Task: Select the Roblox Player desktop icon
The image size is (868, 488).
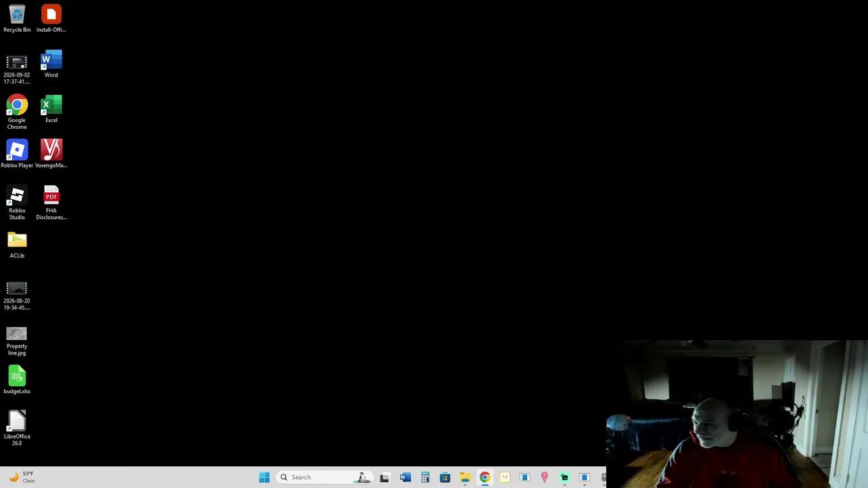Action: pos(17,154)
